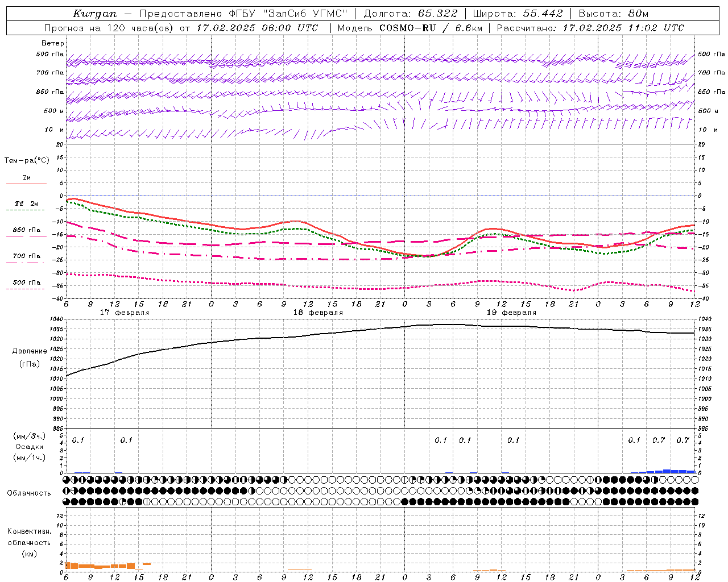
Task: Click the 'Осадки' precipitation label
Action: click(x=30, y=447)
